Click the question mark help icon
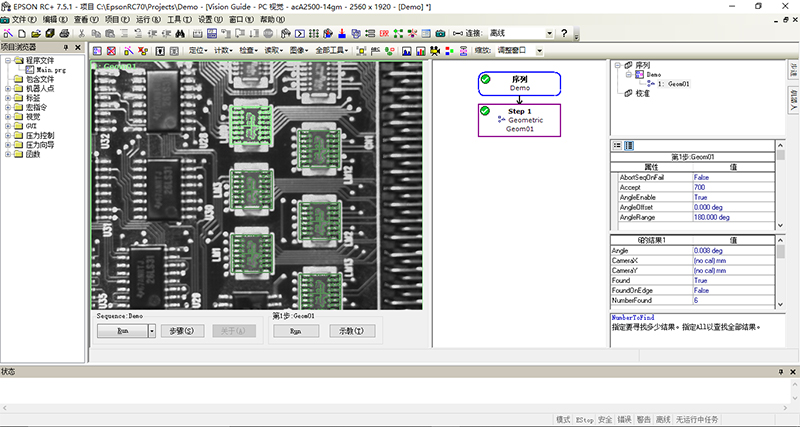 (564, 34)
